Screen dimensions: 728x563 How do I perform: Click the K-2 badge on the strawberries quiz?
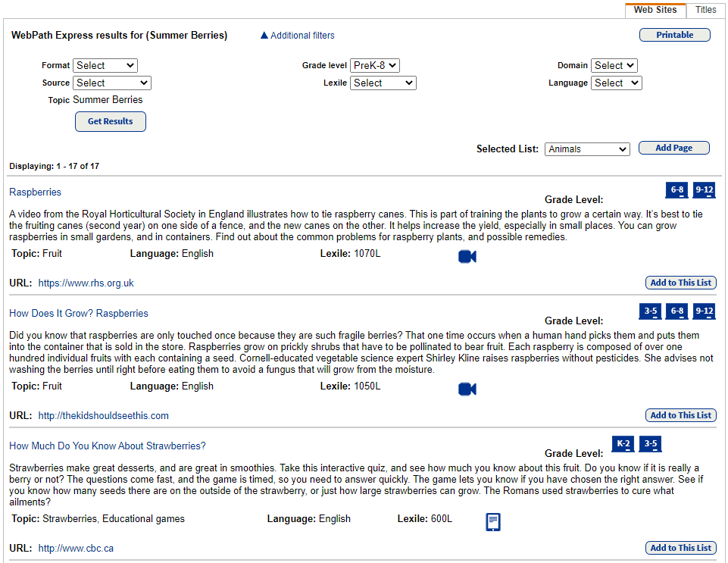coord(623,444)
